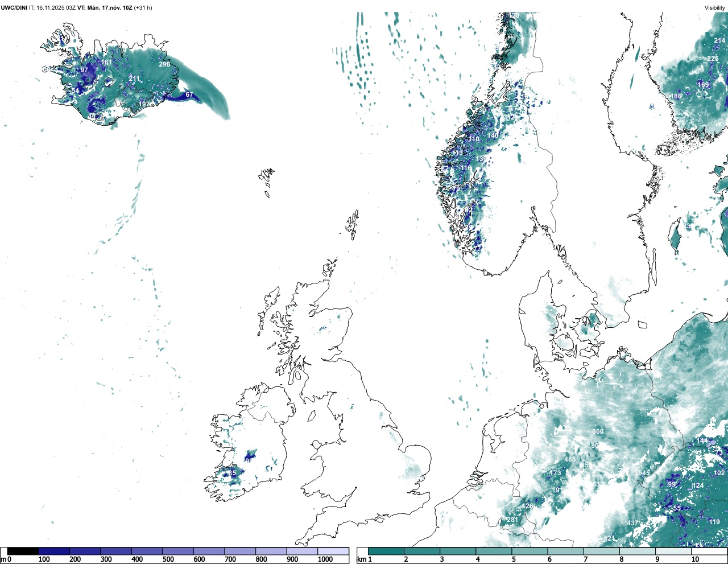Select the 'UWC/DINI' model name in the header

tap(14, 7)
